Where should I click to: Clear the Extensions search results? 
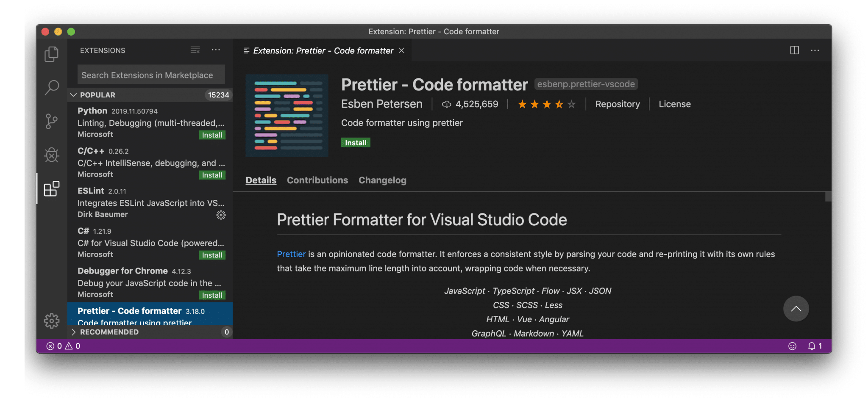click(x=195, y=50)
